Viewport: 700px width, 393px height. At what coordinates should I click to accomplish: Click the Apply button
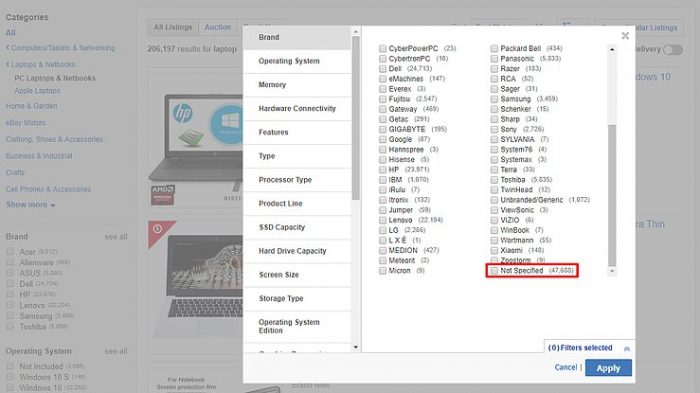608,368
